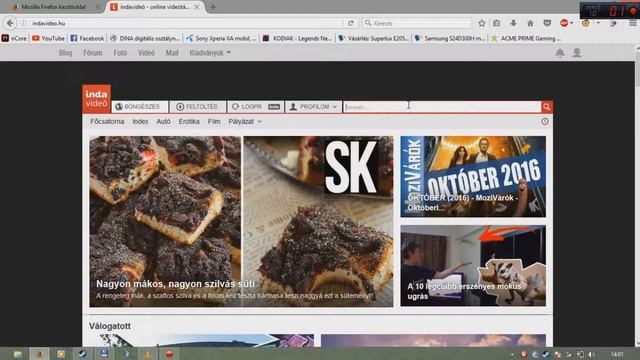Image resolution: width=640 pixels, height=360 pixels.
Task: Click the Firefox Keresés search box
Action: [417, 23]
